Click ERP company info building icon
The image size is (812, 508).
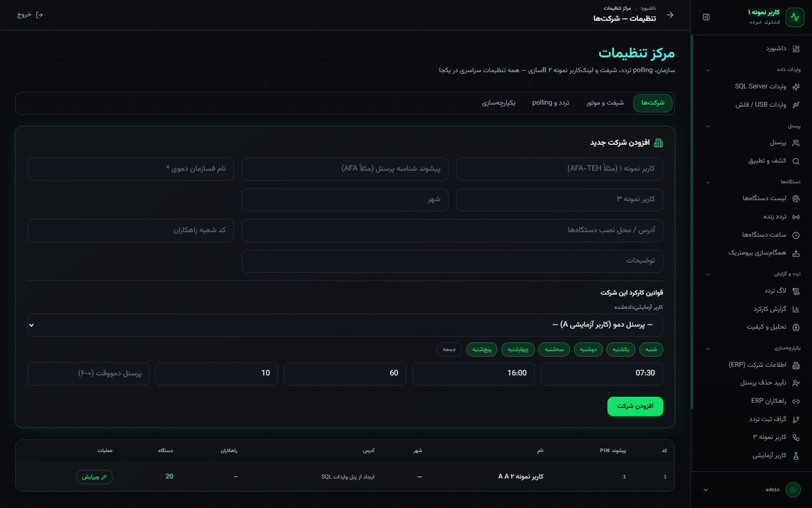tap(796, 365)
